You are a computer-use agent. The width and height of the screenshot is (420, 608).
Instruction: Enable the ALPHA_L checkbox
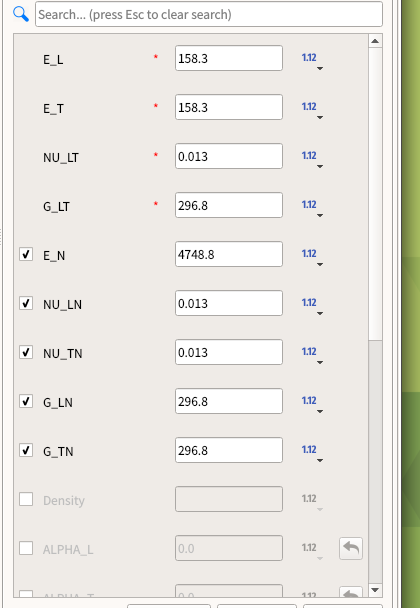[x=26, y=548]
